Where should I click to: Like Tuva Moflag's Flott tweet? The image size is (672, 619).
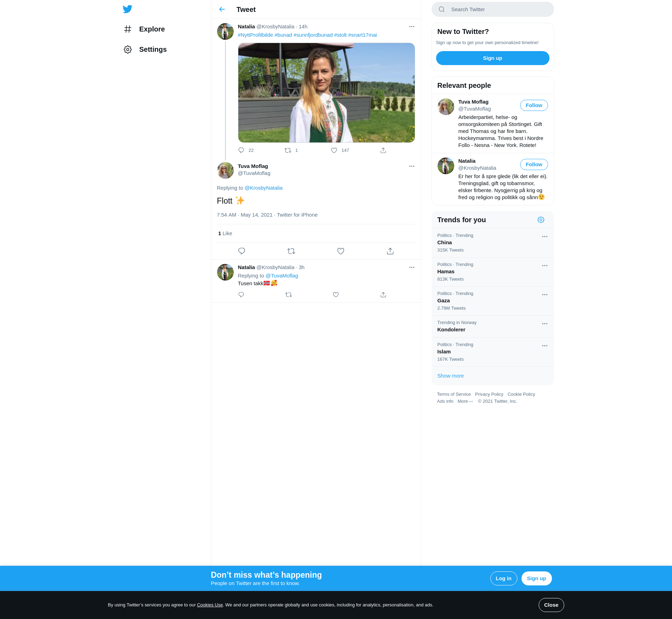click(341, 251)
